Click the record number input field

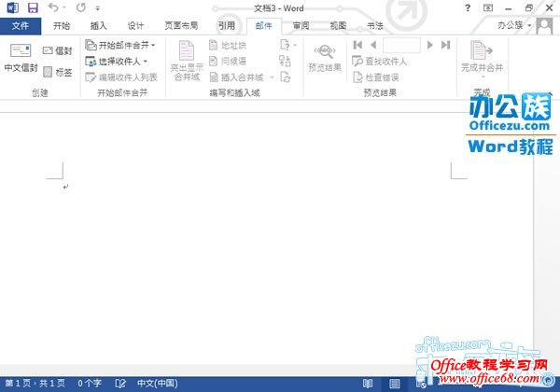401,45
